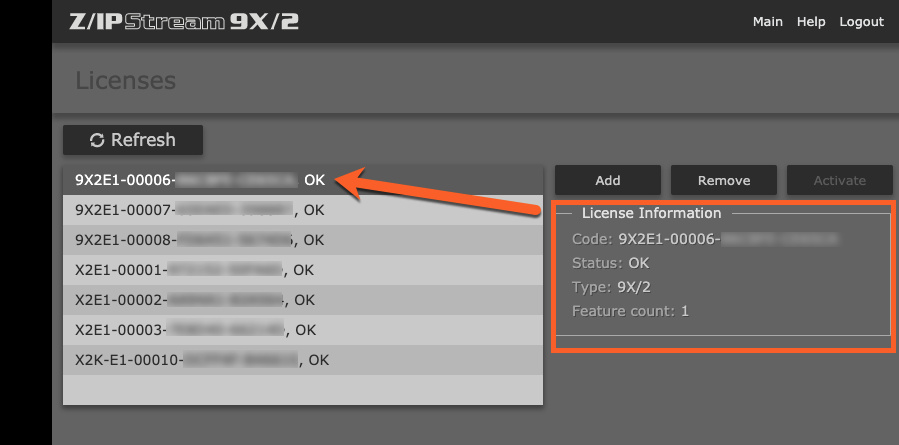This screenshot has height=445, width=899.
Task: Click the Licenses page heading
Action: click(126, 80)
